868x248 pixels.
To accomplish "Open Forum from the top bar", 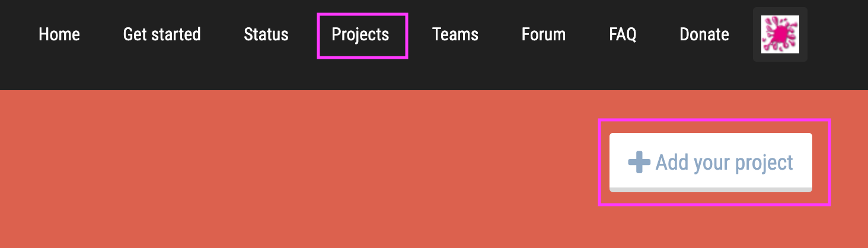I will tap(544, 34).
